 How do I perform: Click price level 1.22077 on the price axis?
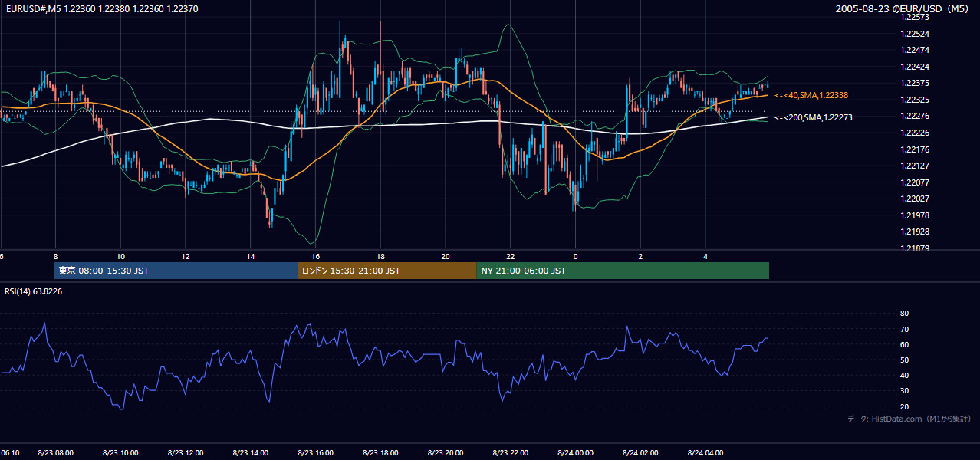pyautogui.click(x=916, y=182)
